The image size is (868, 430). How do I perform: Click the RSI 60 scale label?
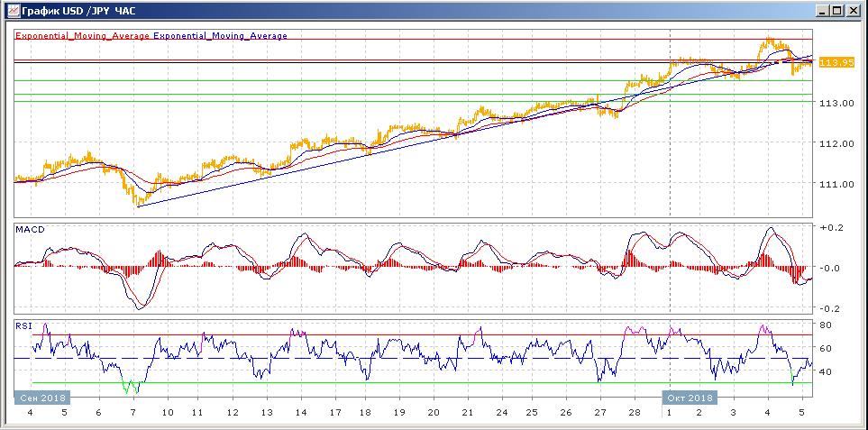coord(825,348)
